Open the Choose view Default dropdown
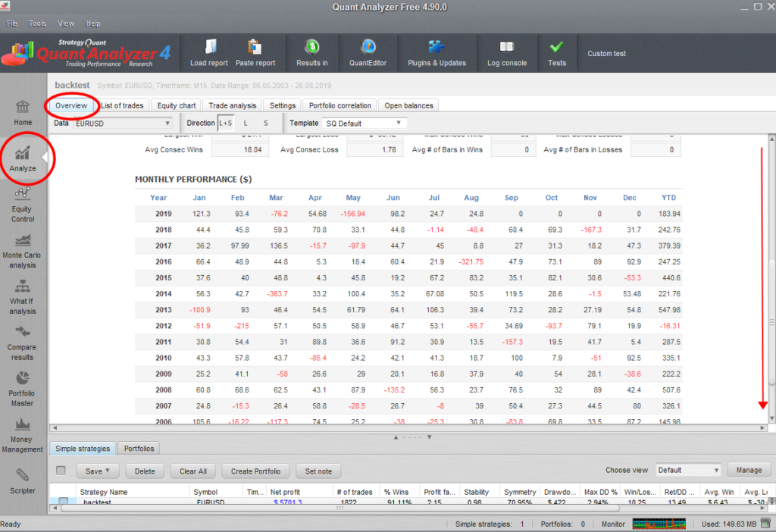This screenshot has height=532, width=776. click(688, 470)
